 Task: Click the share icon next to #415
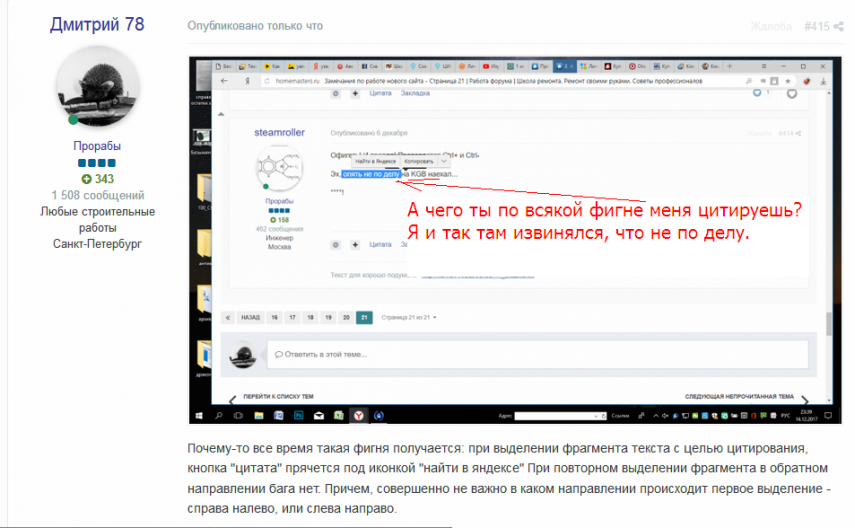click(x=839, y=26)
